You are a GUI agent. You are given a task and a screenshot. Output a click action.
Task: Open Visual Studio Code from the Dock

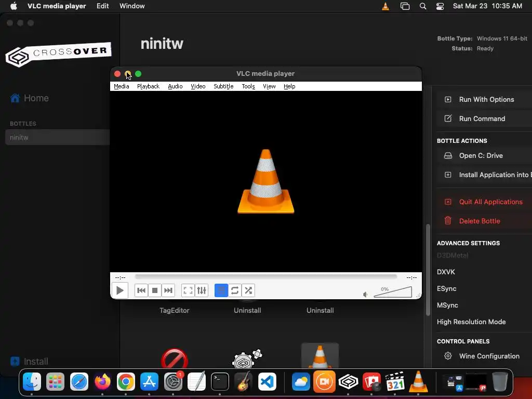tap(267, 381)
